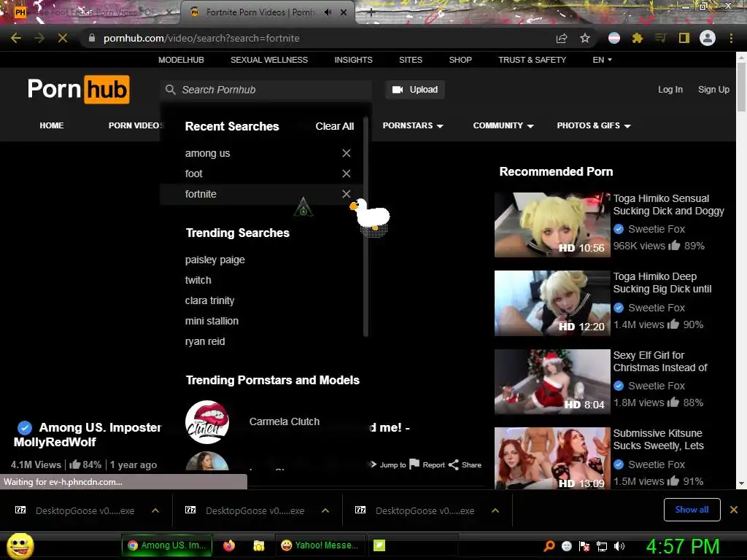Click the Share icon below the video
747x560 pixels.
pos(454,464)
